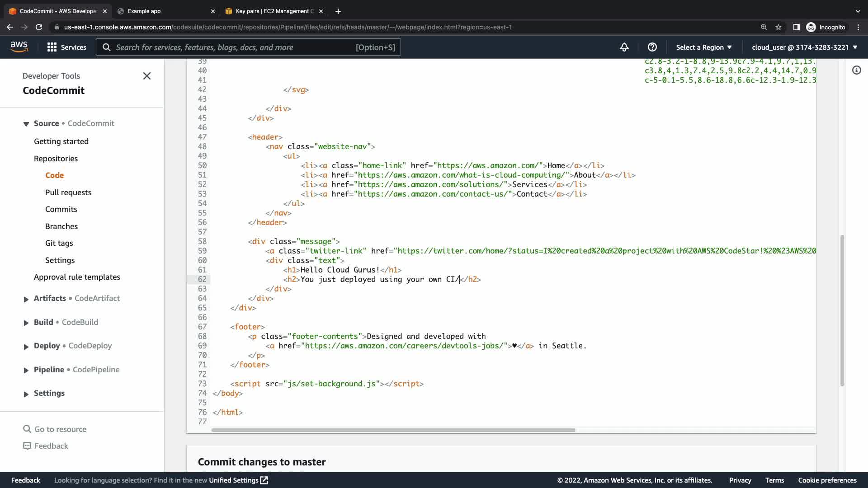Switch to the Example app tab
The height and width of the screenshot is (488, 868).
[x=144, y=11]
